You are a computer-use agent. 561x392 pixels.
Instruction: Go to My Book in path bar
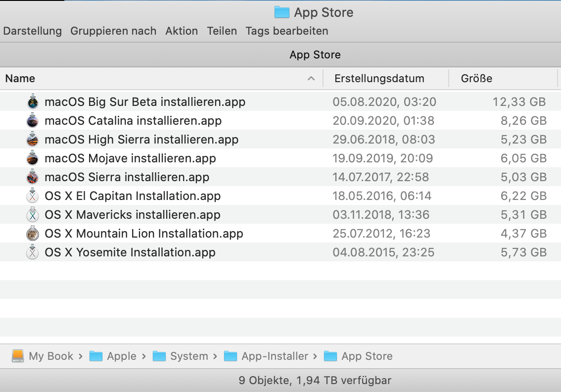[x=50, y=356]
